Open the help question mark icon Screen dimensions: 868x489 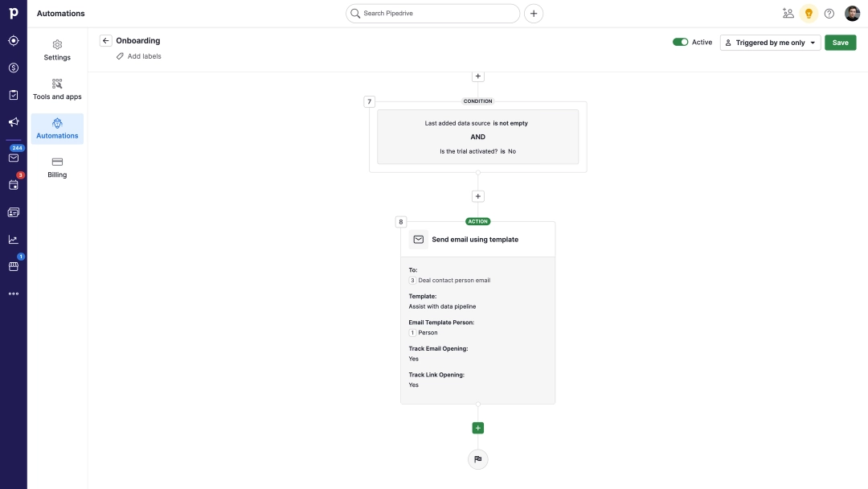coord(829,14)
